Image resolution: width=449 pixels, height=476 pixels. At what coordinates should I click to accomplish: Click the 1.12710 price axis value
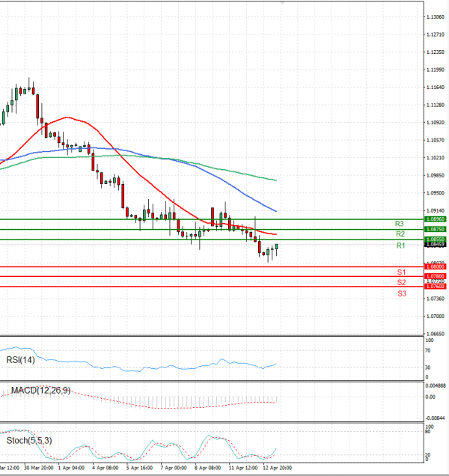click(436, 34)
